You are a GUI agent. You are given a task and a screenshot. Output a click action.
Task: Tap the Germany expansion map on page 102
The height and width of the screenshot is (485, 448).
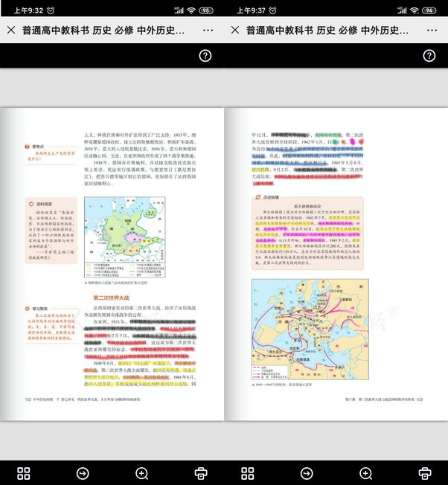point(125,237)
